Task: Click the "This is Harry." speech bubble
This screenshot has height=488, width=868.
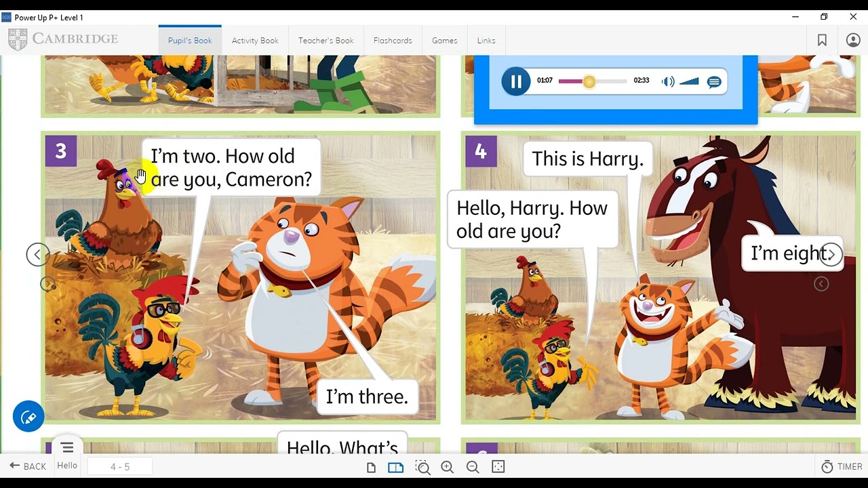Action: [x=587, y=159]
